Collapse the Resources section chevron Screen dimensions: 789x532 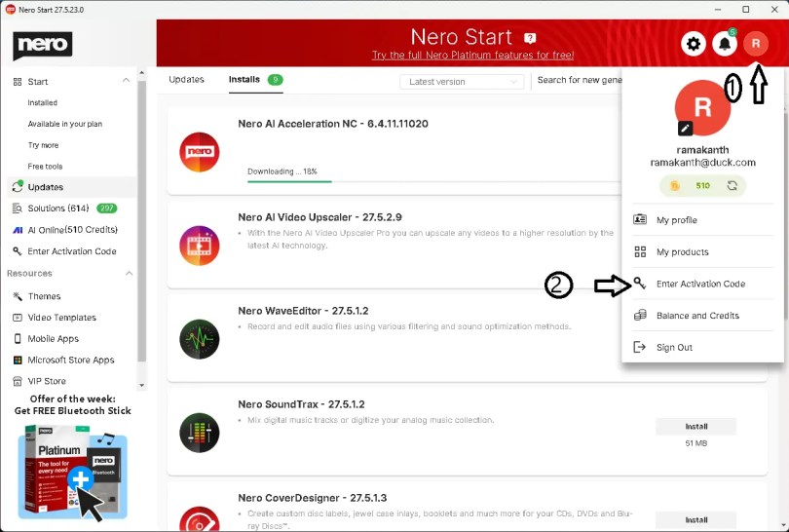(x=129, y=273)
